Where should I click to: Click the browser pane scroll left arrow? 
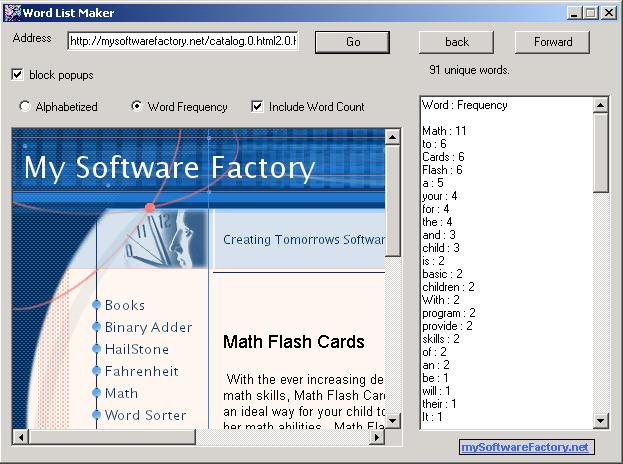click(x=21, y=437)
